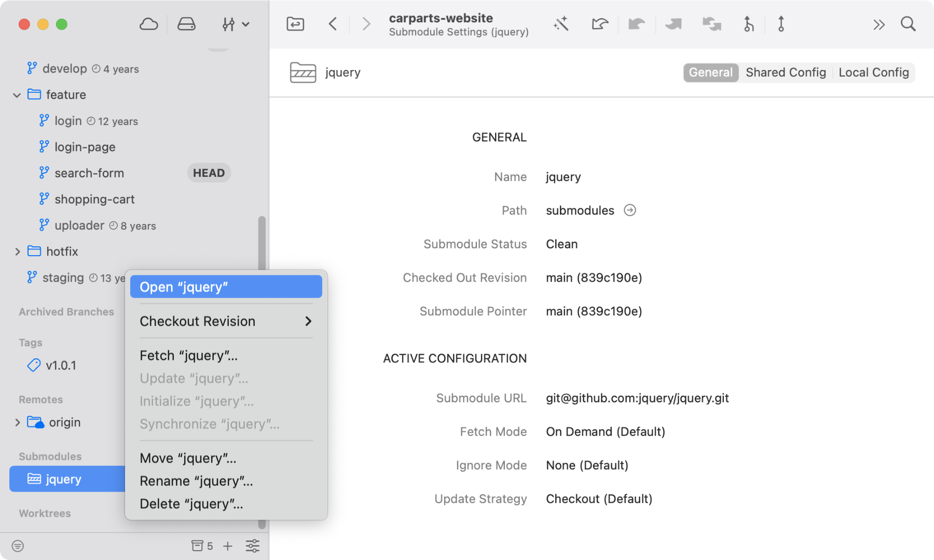
Task: Select the cloud services icon in the sidebar header
Action: [148, 23]
